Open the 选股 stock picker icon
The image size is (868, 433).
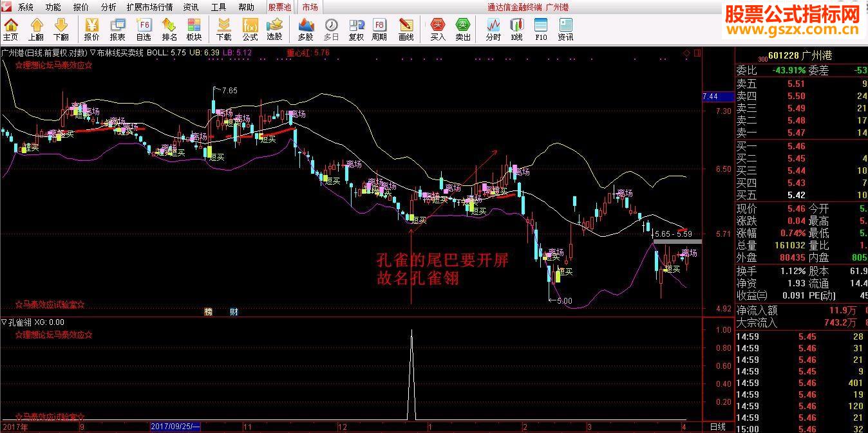(275, 30)
